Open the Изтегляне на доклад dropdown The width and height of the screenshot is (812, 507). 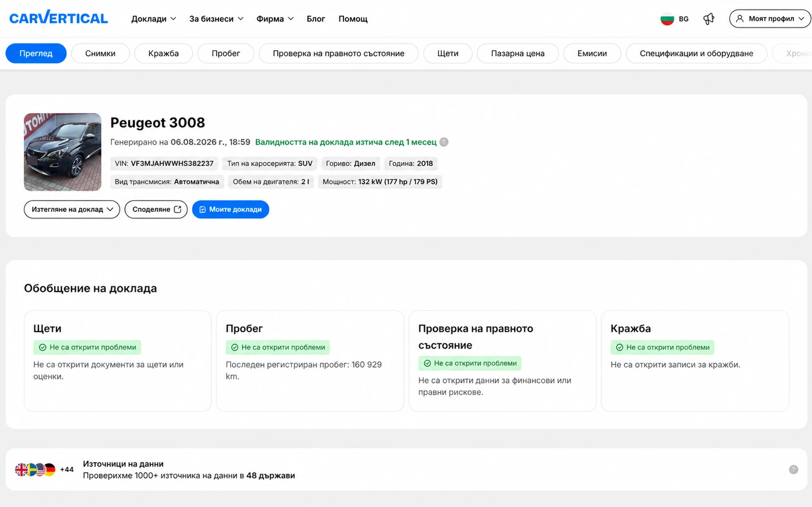coord(72,209)
